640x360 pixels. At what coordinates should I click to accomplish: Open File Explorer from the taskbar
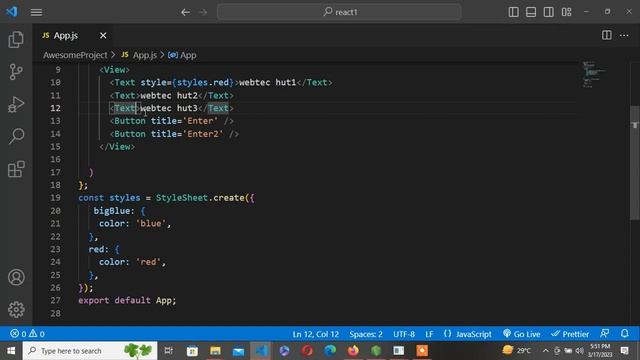tap(215, 351)
